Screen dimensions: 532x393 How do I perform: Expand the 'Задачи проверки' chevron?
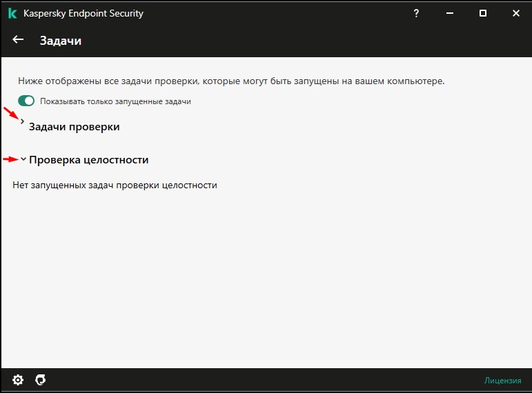(22, 121)
